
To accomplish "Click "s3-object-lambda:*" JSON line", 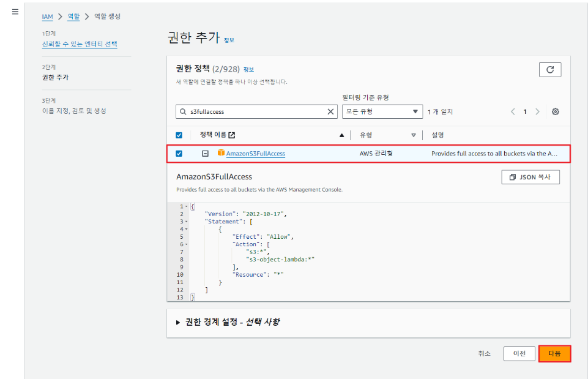I will coord(280,259).
